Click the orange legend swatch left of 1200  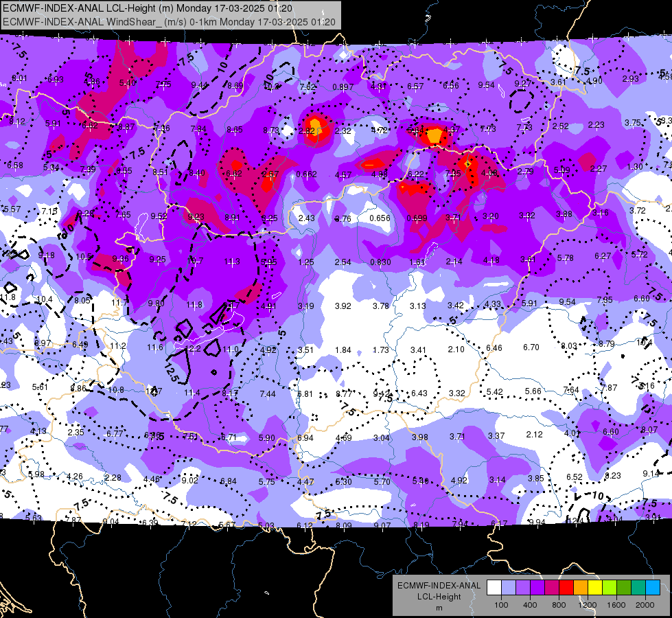coord(581,588)
